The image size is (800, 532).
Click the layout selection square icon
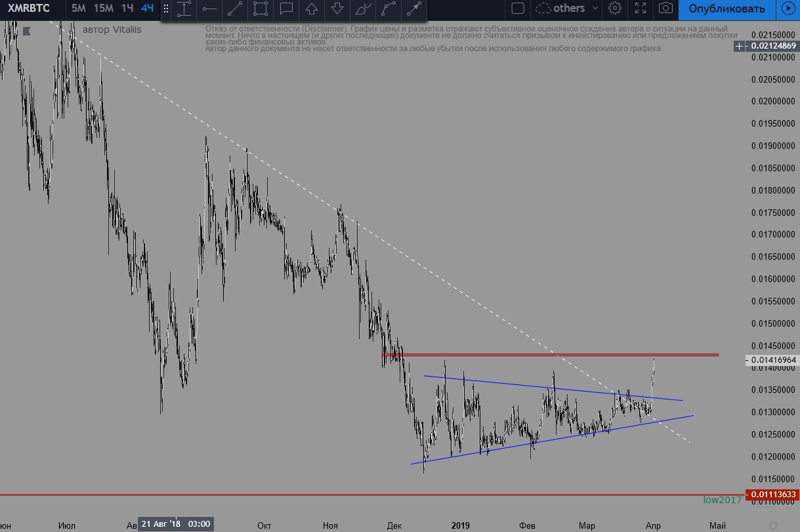518,9
